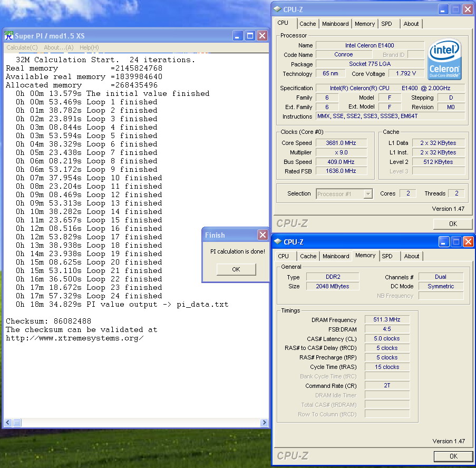Click the left arrow of Super PI horizontal scrollbar

coord(8,423)
